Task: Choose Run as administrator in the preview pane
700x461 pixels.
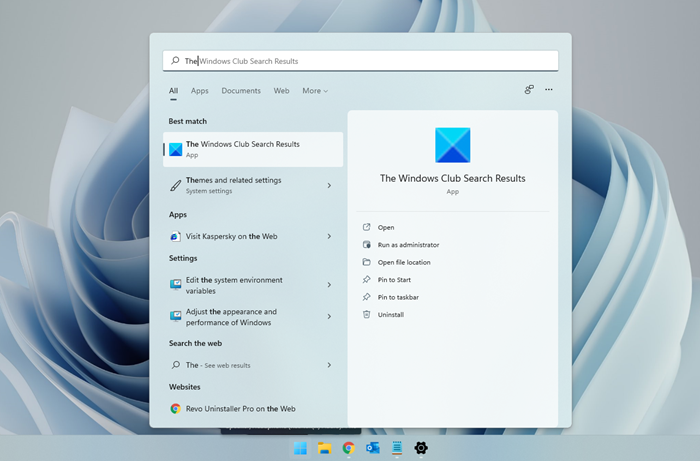Action: (408, 245)
